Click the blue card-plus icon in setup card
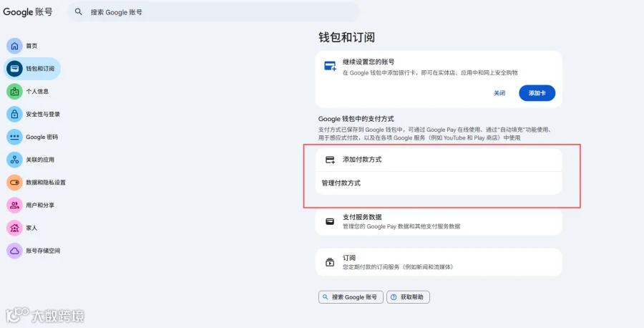644x328 pixels. coord(330,66)
